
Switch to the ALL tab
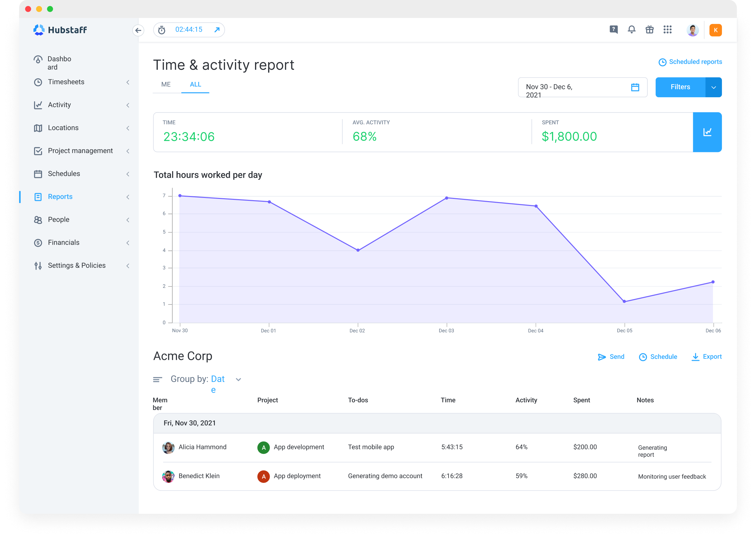[195, 84]
